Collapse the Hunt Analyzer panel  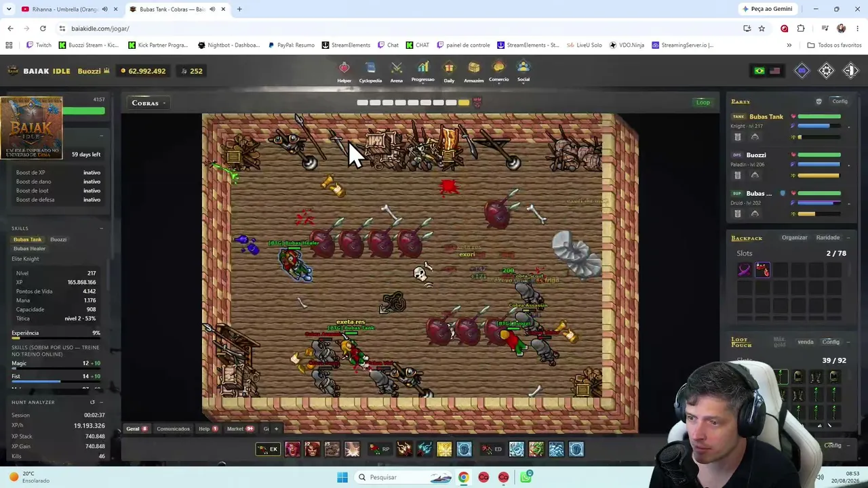pos(101,403)
